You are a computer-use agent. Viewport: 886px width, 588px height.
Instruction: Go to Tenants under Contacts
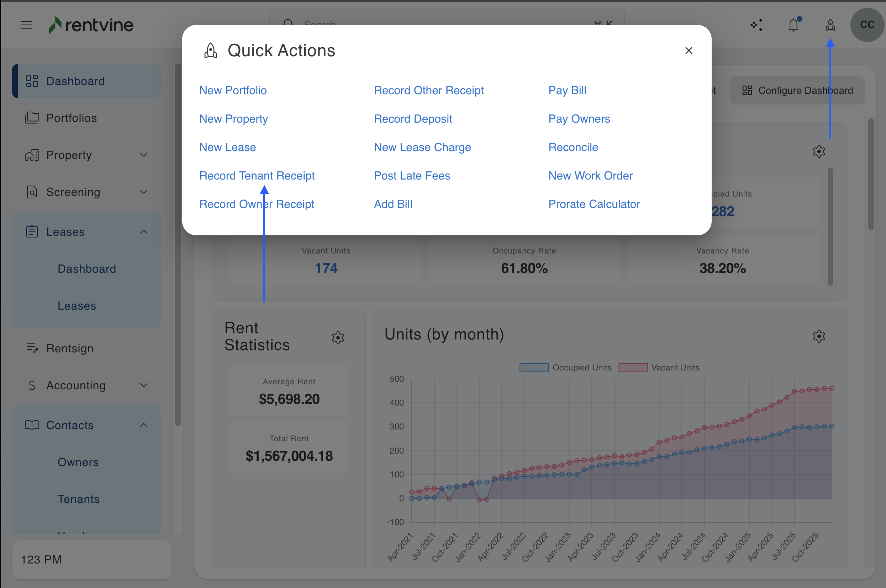pyautogui.click(x=78, y=499)
